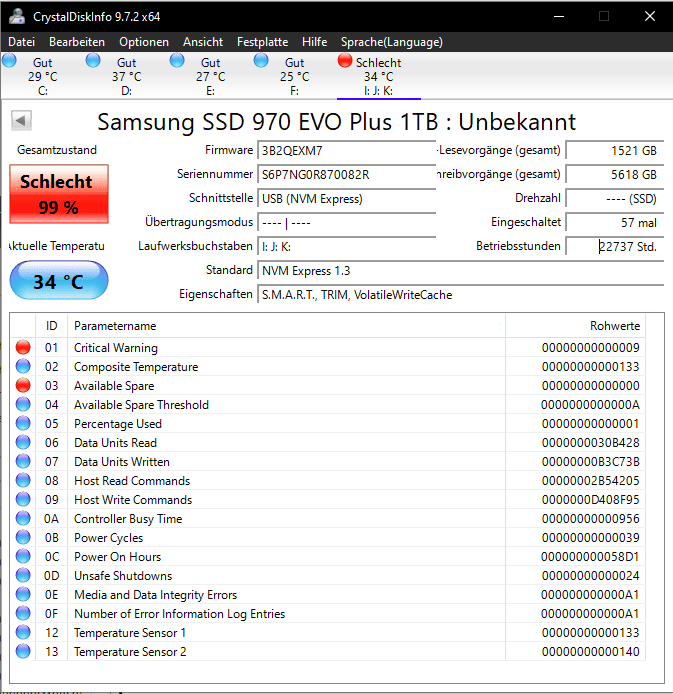Click the Schreibvorgänge value 5618 GB
Image resolution: width=673 pixels, height=694 pixels.
(x=615, y=174)
